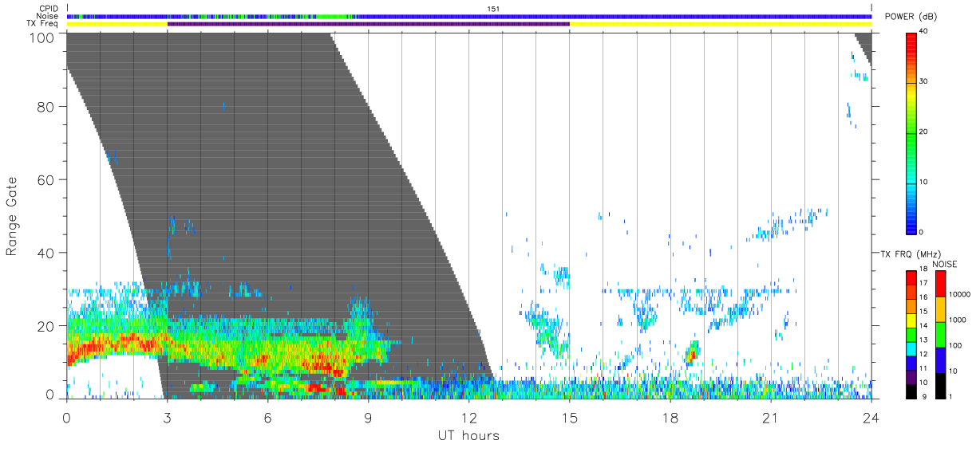The width and height of the screenshot is (980, 452).
Task: Click the POWER (dB) colorbar title
Action: coord(911,17)
